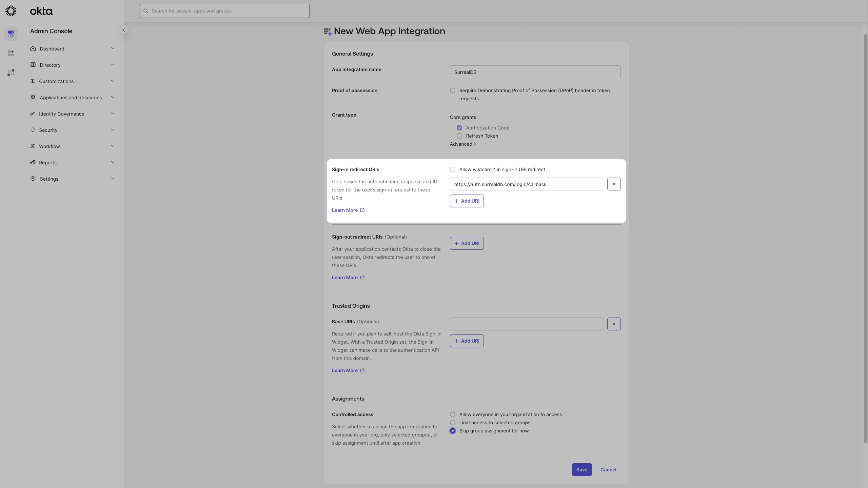Check the Refresh Token grant
This screenshot has height=488, width=868.
pyautogui.click(x=459, y=136)
